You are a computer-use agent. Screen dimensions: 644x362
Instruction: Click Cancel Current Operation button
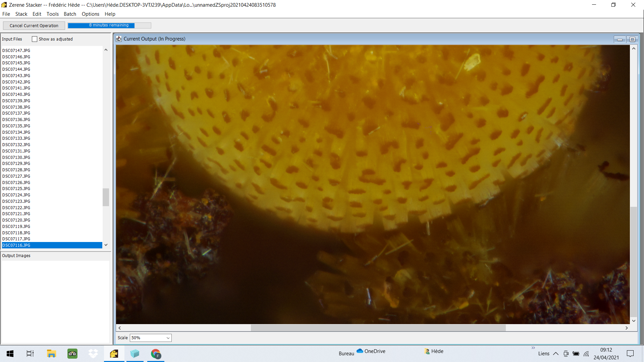(x=34, y=26)
